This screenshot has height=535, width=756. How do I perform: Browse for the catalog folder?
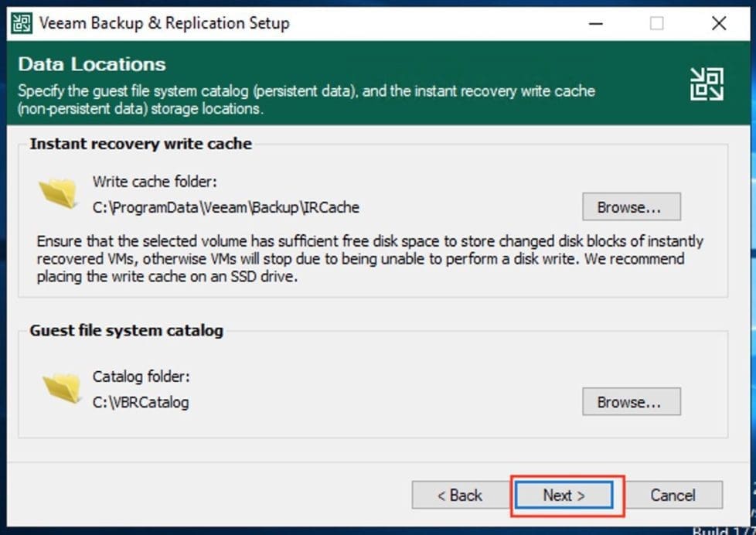[631, 402]
